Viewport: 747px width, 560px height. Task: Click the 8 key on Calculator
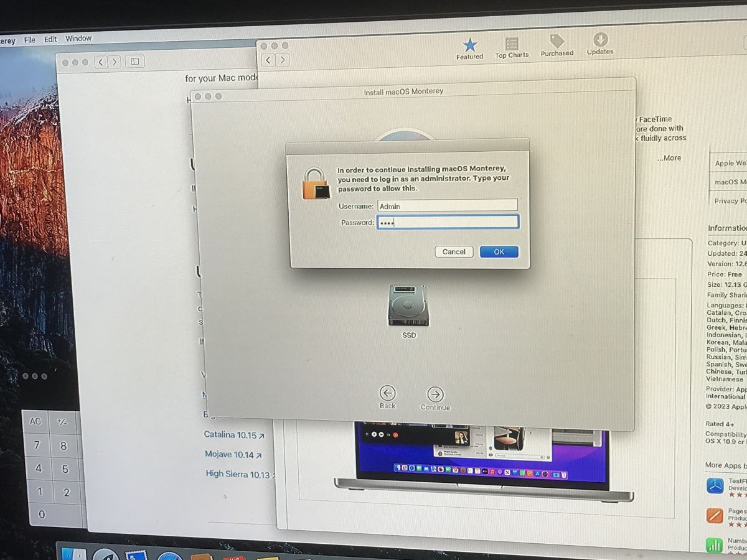pos(63,446)
